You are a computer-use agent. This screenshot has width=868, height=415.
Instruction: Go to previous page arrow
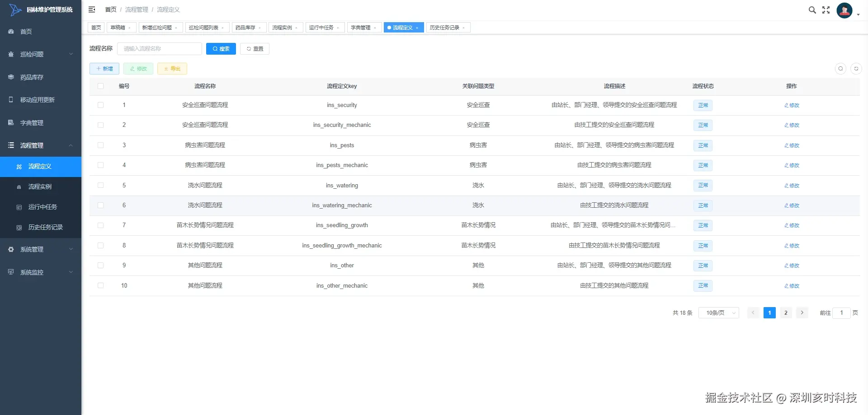(753, 312)
